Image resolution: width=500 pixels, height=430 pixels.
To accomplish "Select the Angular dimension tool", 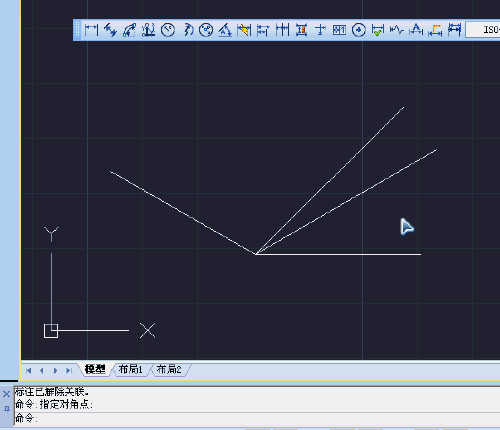I will pyautogui.click(x=225, y=30).
